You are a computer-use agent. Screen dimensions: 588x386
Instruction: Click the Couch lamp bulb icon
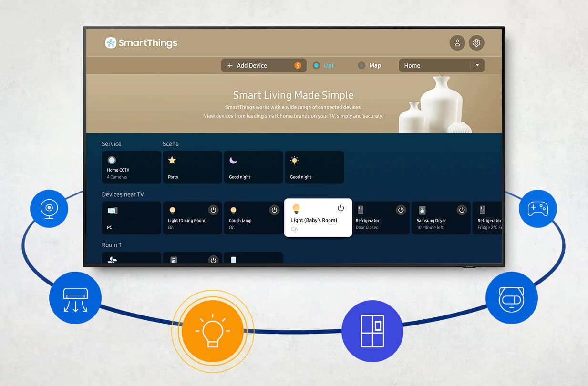233,210
